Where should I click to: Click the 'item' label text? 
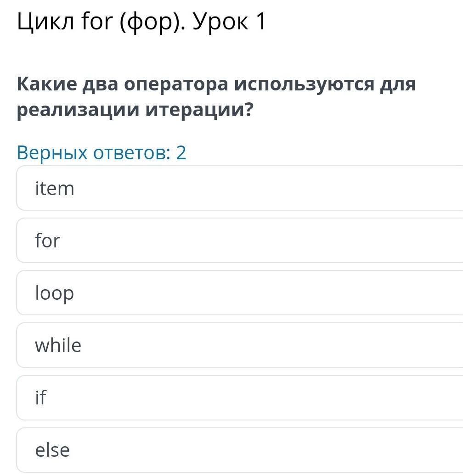click(x=54, y=189)
